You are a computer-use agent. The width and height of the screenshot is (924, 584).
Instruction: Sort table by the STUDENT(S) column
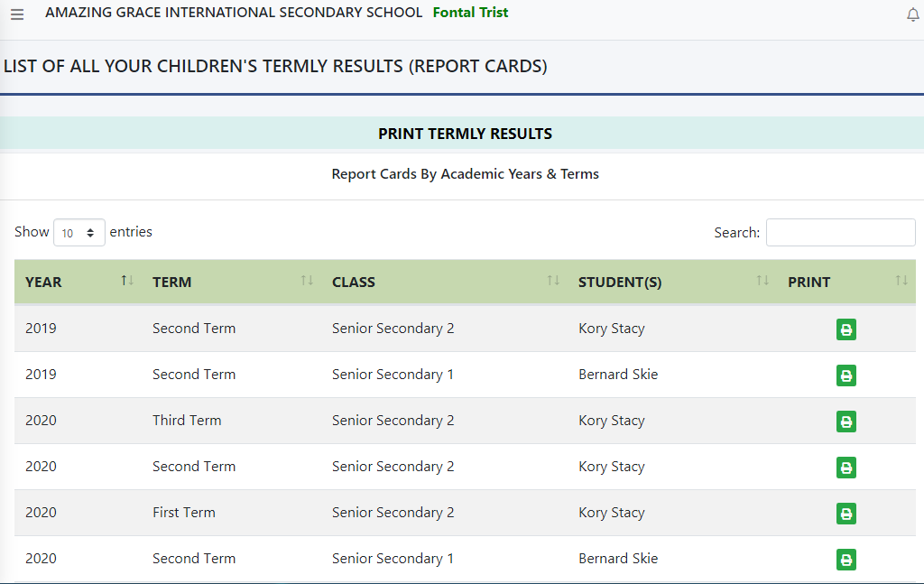point(620,282)
